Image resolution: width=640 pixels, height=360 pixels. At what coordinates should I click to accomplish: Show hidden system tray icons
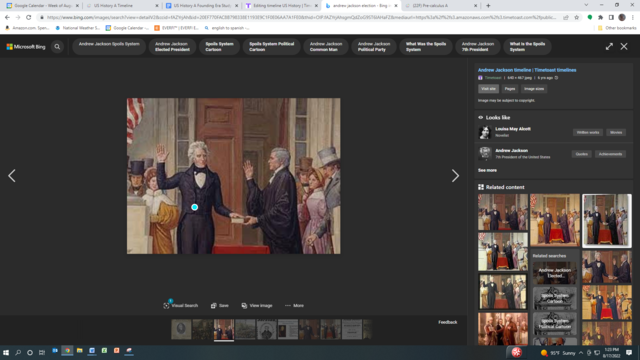pyautogui.click(x=580, y=353)
